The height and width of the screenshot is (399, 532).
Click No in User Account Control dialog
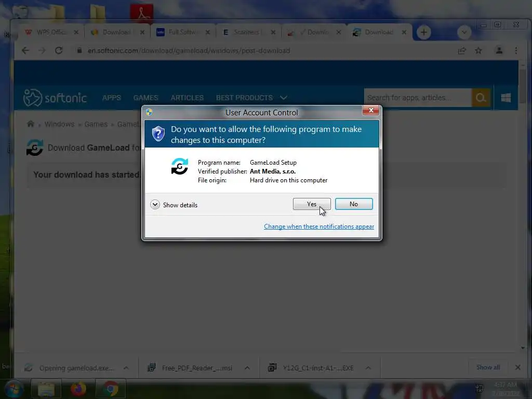coord(353,204)
